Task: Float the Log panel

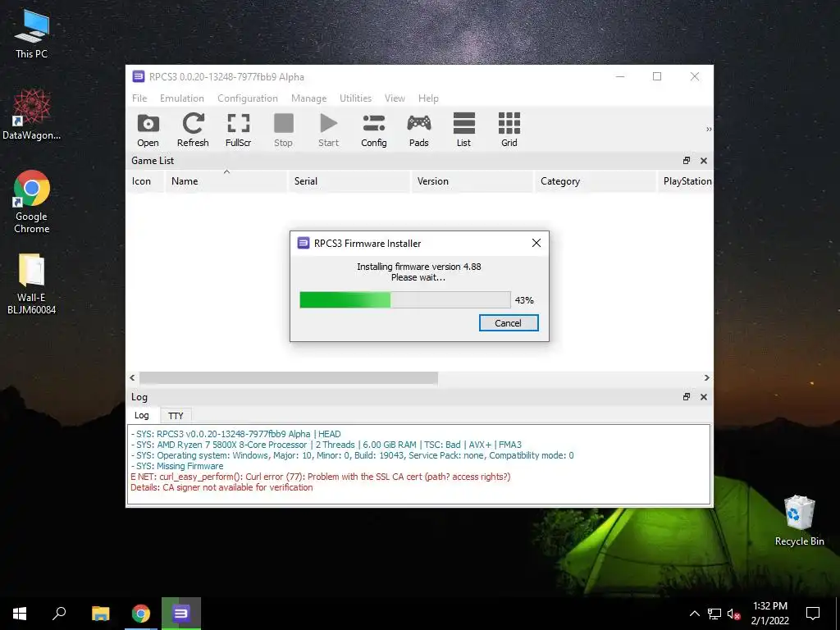Action: pos(687,397)
